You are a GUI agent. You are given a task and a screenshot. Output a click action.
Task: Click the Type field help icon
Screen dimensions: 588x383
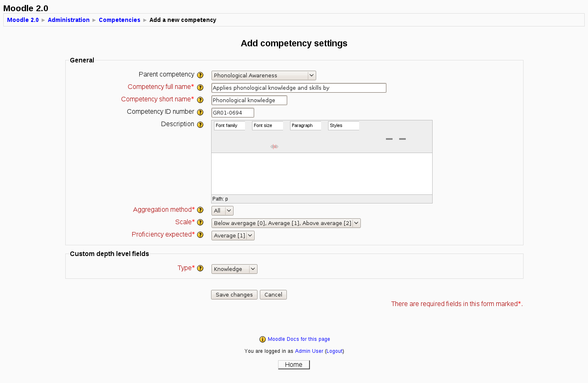coord(200,268)
